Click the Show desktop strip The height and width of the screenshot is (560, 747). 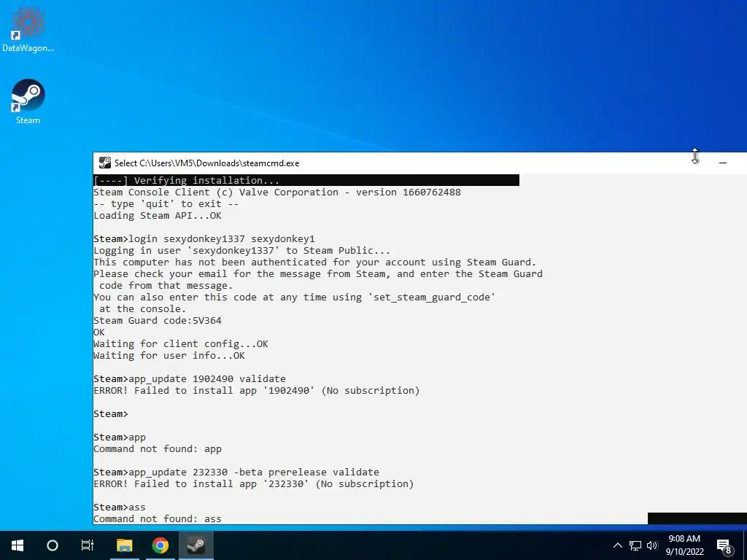745,545
